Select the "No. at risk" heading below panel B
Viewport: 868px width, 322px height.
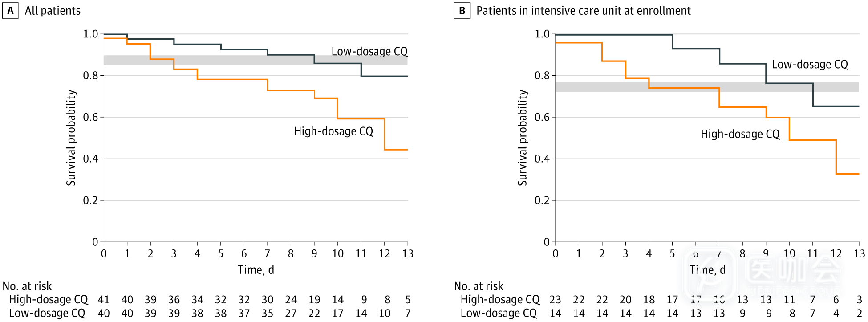[x=479, y=286]
